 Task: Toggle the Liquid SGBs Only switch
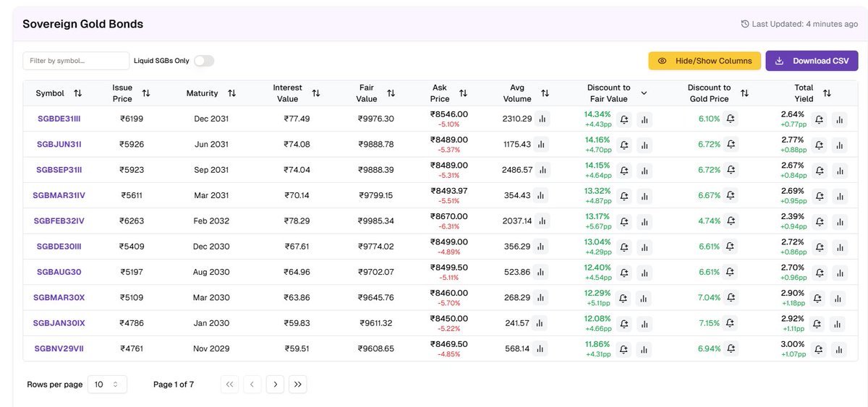[x=203, y=61]
